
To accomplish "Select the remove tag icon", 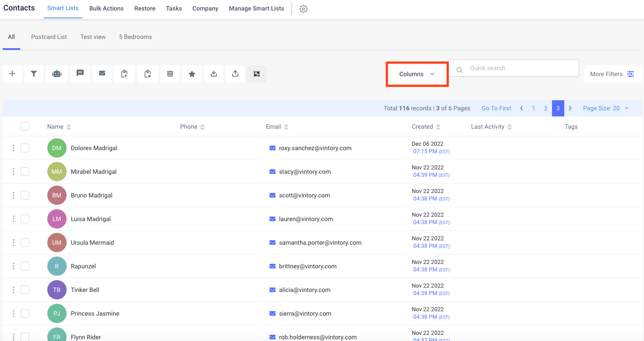I will (x=148, y=74).
